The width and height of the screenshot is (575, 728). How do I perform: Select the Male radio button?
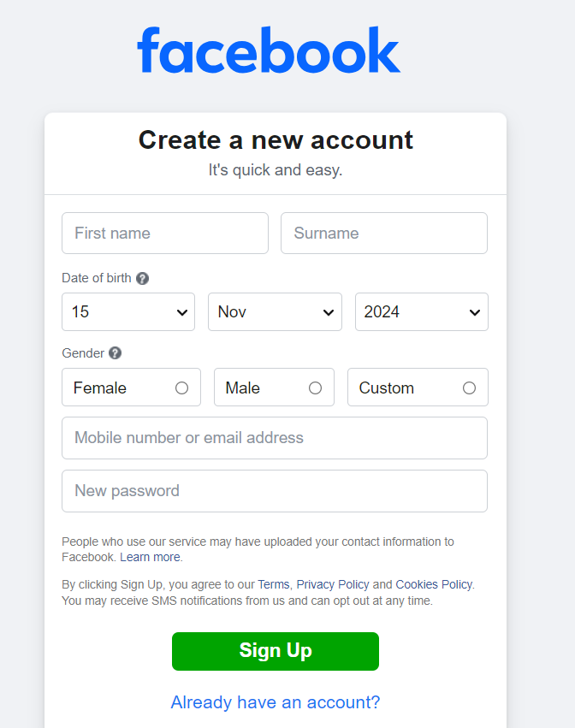[316, 388]
